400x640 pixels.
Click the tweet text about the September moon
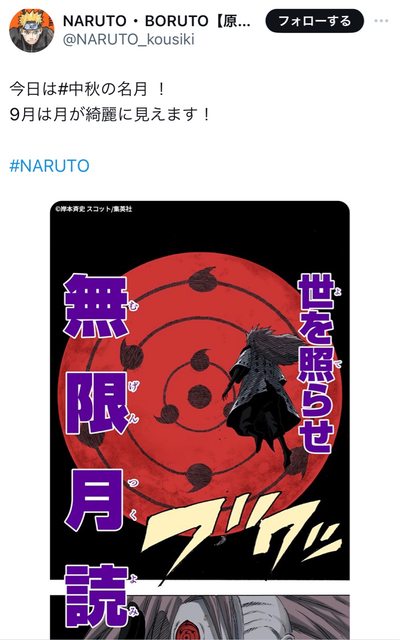[110, 114]
